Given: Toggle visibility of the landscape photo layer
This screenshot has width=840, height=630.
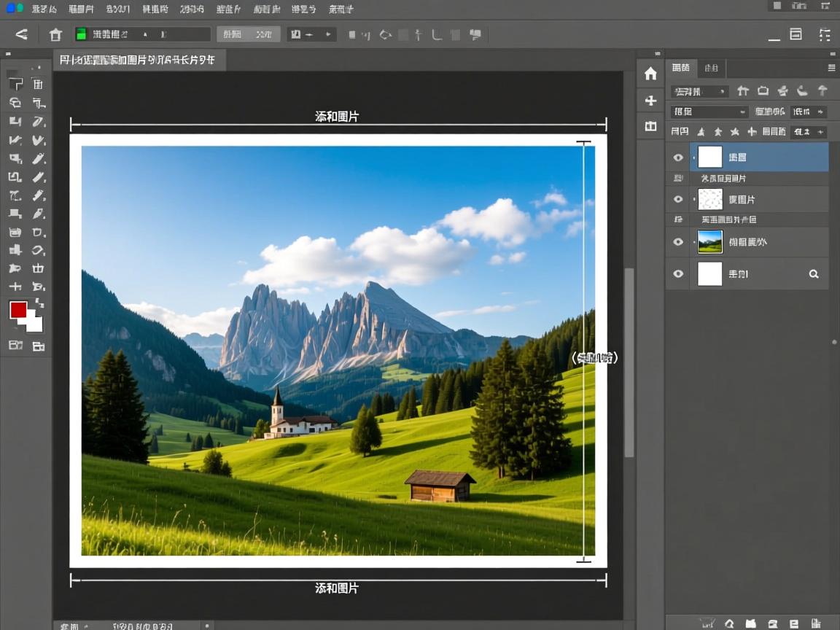Looking at the screenshot, I should (x=678, y=242).
